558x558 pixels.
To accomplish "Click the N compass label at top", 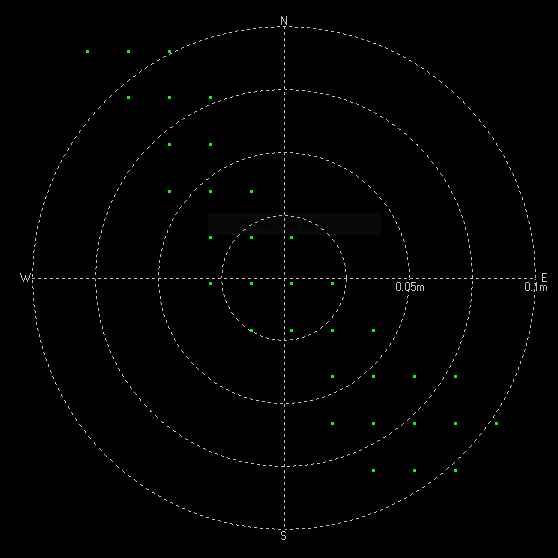I will pyautogui.click(x=284, y=21).
